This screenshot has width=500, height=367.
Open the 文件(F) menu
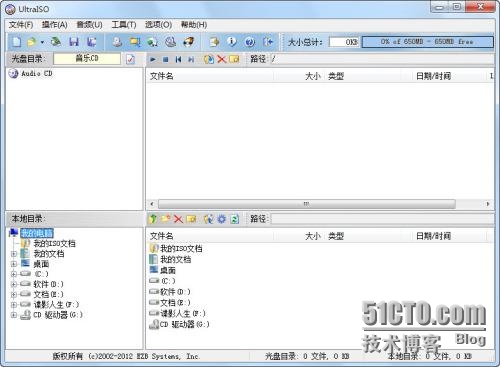(21, 25)
